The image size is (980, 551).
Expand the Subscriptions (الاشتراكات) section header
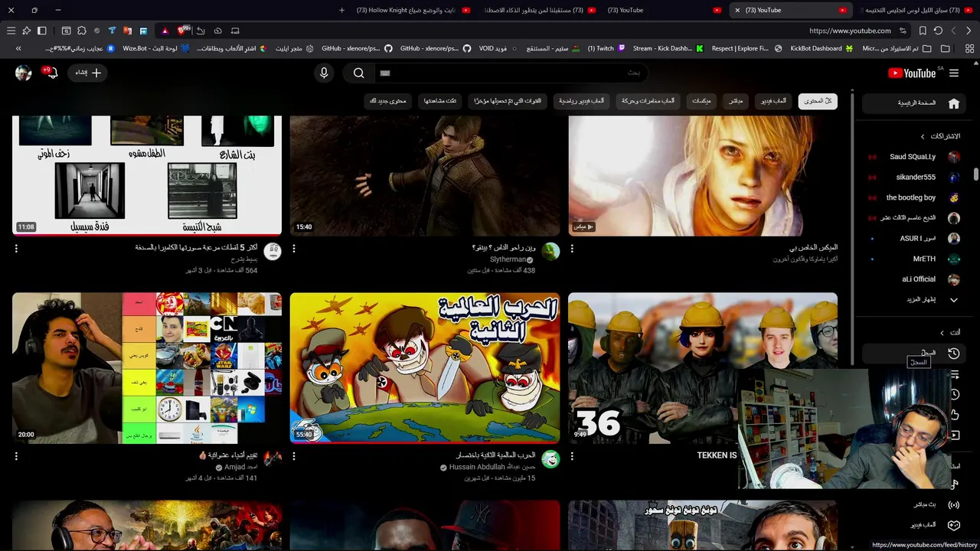[x=942, y=136]
